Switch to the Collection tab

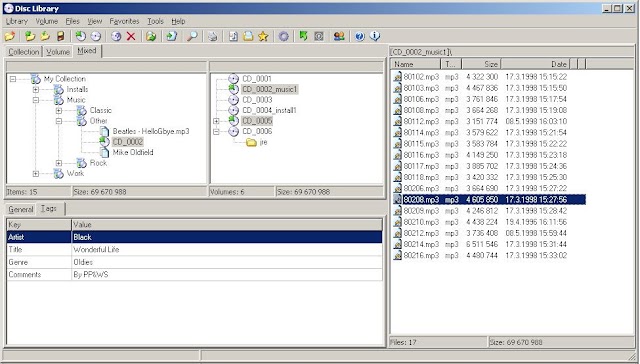coord(24,52)
